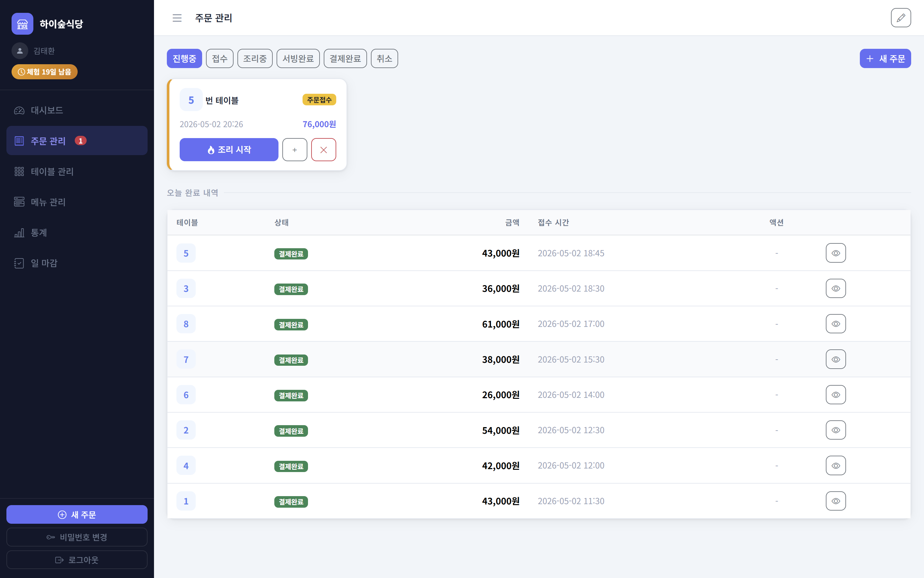The height and width of the screenshot is (578, 924).
Task: Click table 7 number in completed list
Action: tap(186, 359)
